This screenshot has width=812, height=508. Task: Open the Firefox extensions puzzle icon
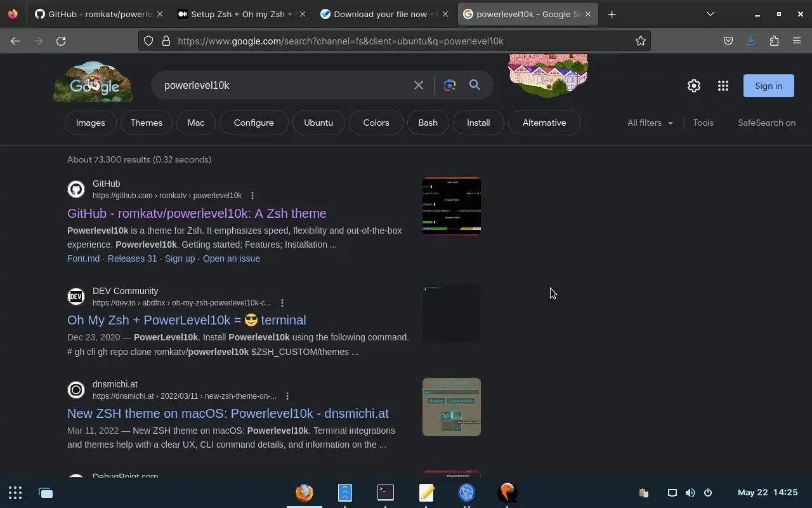point(774,41)
